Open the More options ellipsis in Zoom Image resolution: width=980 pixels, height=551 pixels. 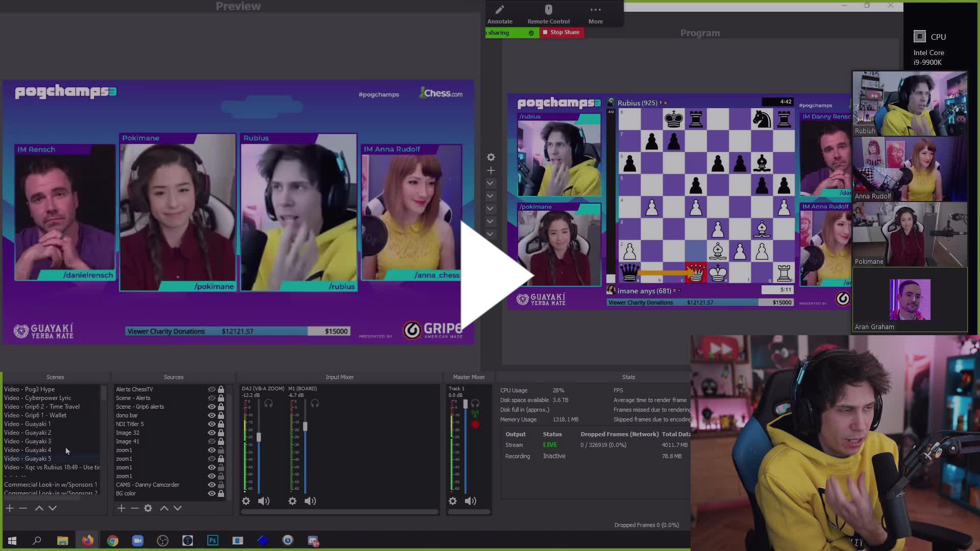coord(595,14)
